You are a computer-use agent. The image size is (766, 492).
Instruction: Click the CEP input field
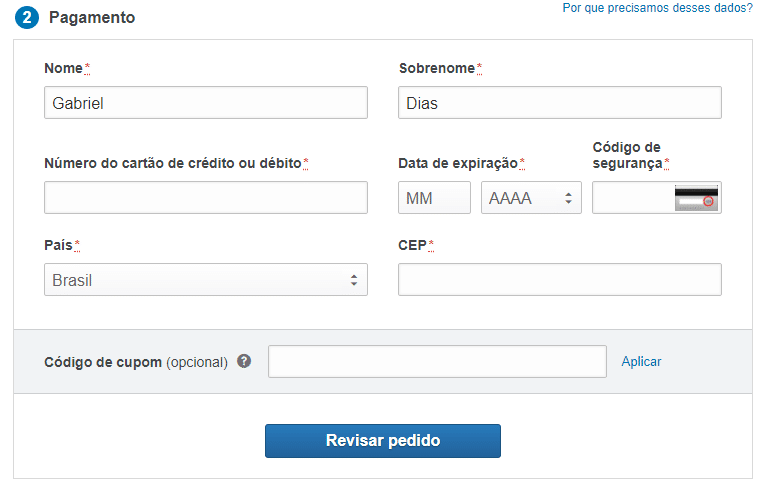[559, 280]
